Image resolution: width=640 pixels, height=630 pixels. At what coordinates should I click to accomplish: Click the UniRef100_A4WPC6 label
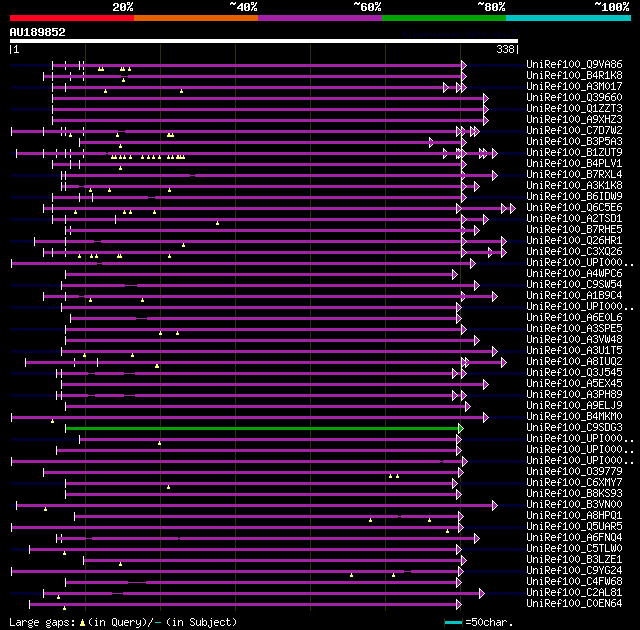[x=574, y=274]
